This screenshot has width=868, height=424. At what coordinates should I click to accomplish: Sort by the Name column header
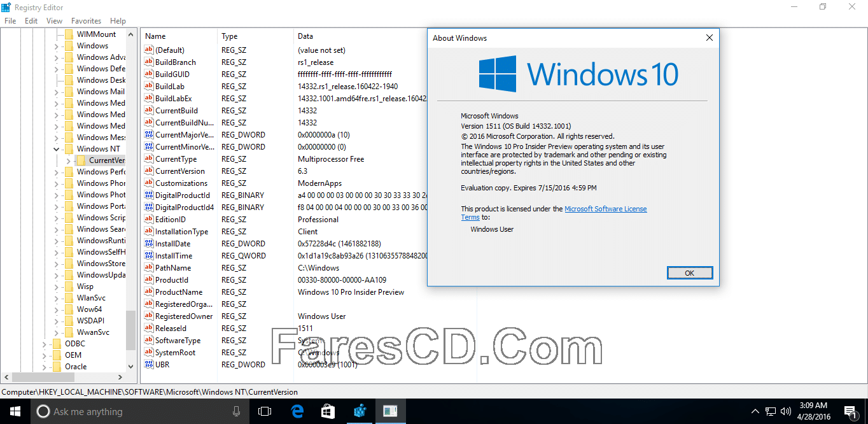coord(179,36)
